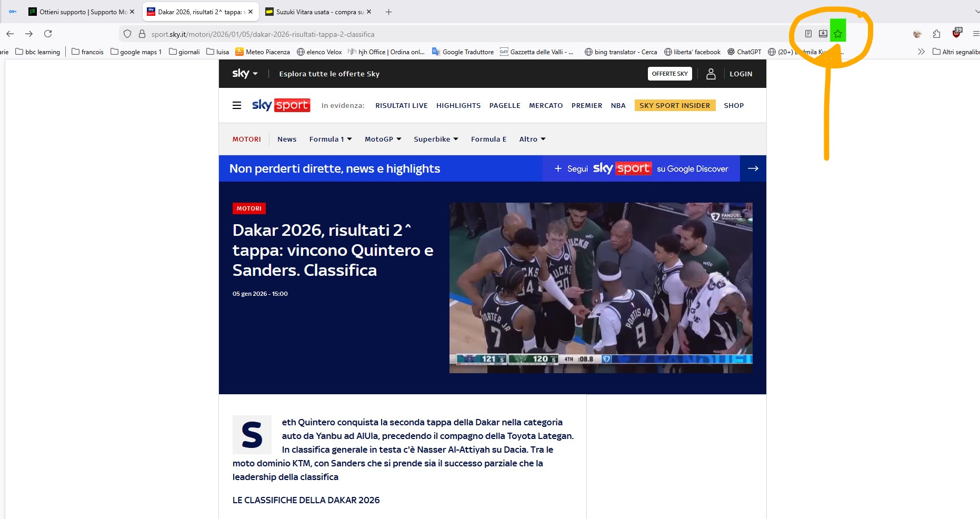
Task: Open the bing translator bookmark
Action: tap(621, 52)
